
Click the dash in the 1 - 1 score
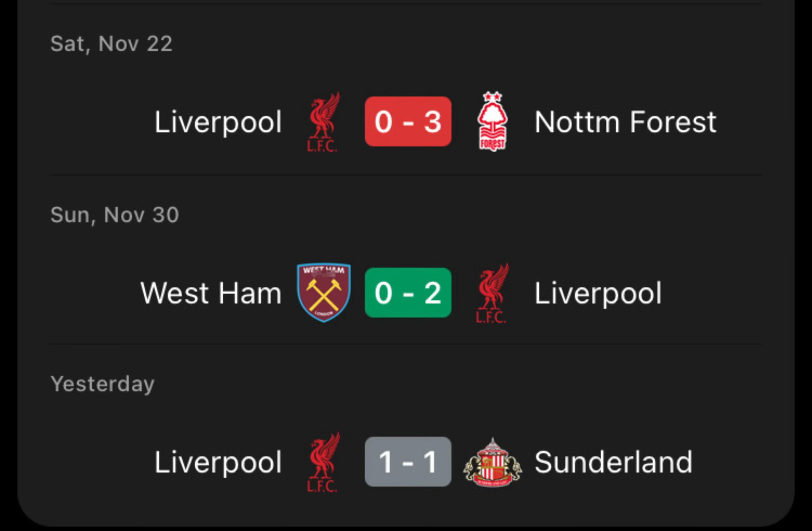[x=408, y=463]
